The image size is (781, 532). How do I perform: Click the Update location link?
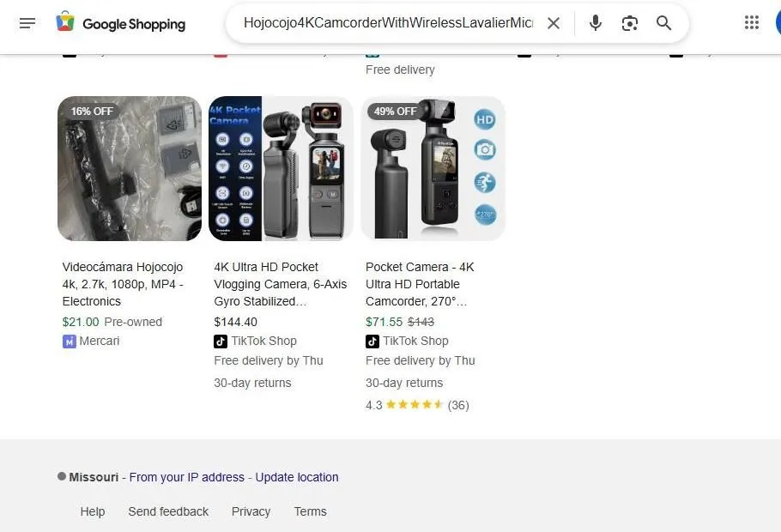[297, 477]
